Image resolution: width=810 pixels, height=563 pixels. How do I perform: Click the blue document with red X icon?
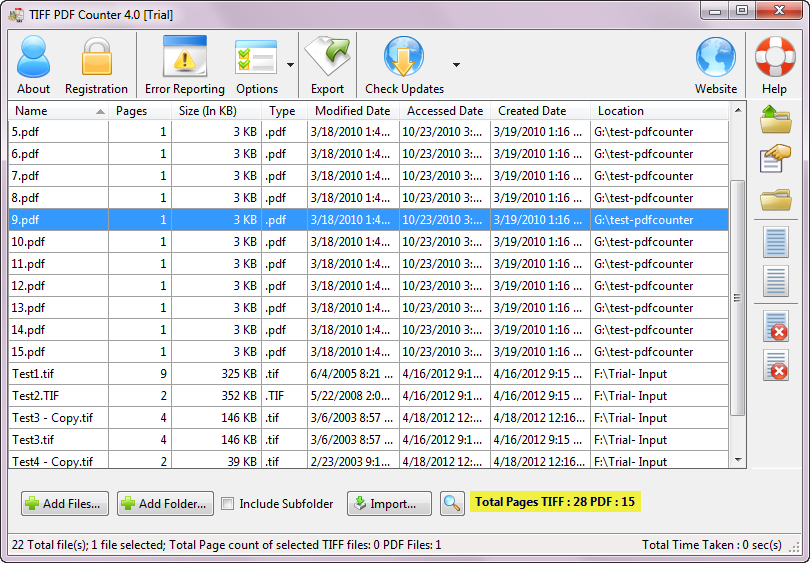(775, 326)
